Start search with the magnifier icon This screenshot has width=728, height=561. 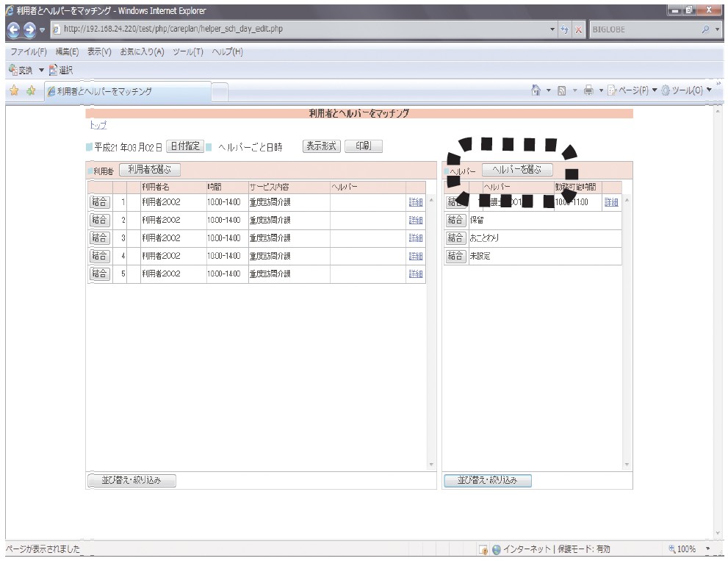click(x=705, y=29)
